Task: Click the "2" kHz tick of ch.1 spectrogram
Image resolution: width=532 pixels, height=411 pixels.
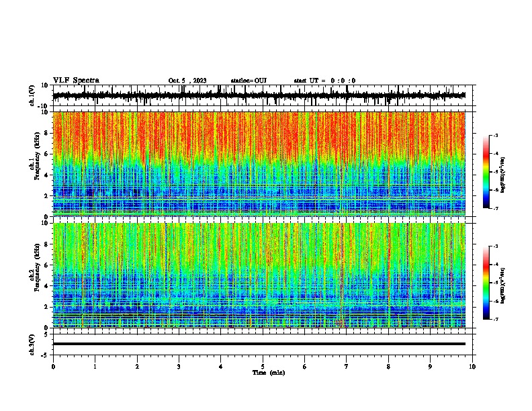Action: click(x=46, y=195)
